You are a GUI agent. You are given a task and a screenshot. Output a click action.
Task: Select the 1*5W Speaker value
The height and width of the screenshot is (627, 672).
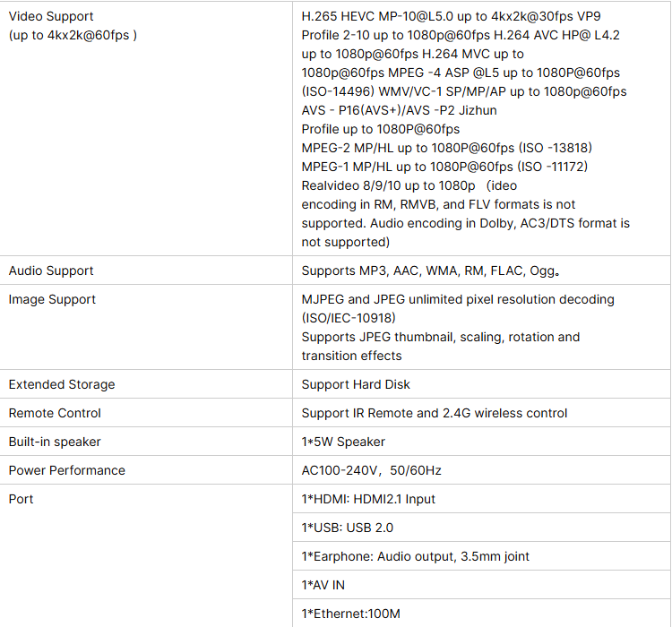click(343, 442)
